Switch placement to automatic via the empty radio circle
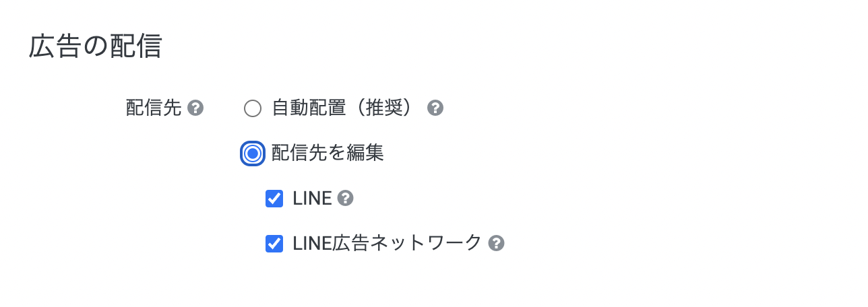The height and width of the screenshot is (307, 868). (253, 108)
